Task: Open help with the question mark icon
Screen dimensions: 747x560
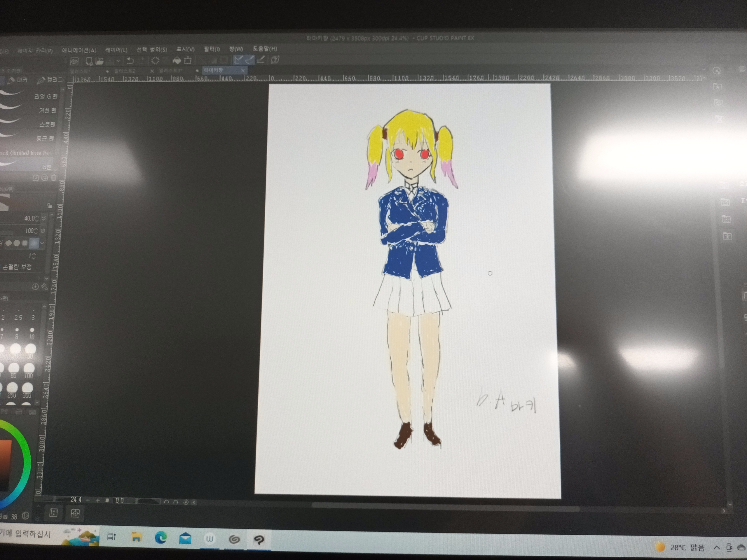Action: point(275,60)
